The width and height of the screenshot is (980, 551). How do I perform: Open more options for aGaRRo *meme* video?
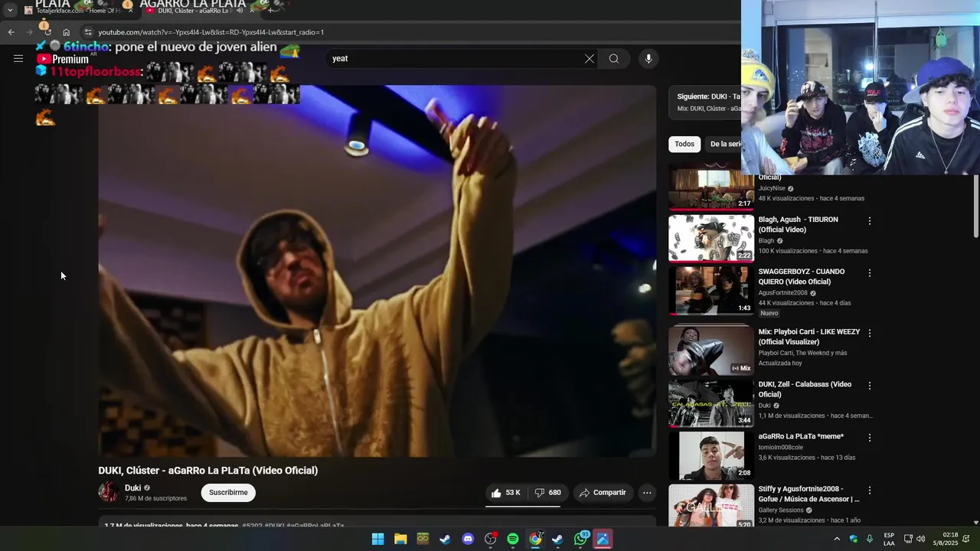[x=869, y=438]
